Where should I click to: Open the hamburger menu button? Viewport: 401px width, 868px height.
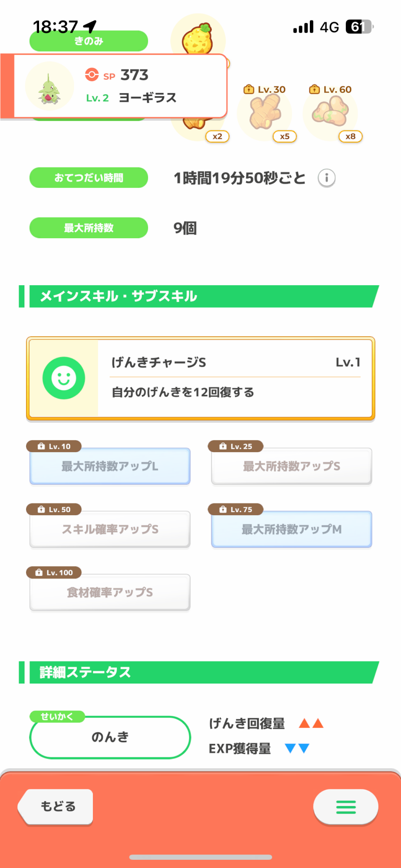346,807
